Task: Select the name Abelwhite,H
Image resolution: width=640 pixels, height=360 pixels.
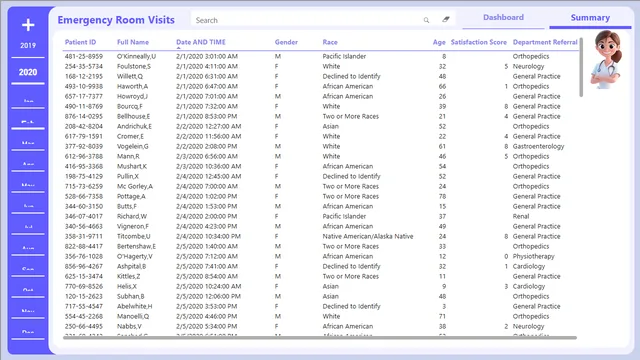Action: tap(134, 306)
